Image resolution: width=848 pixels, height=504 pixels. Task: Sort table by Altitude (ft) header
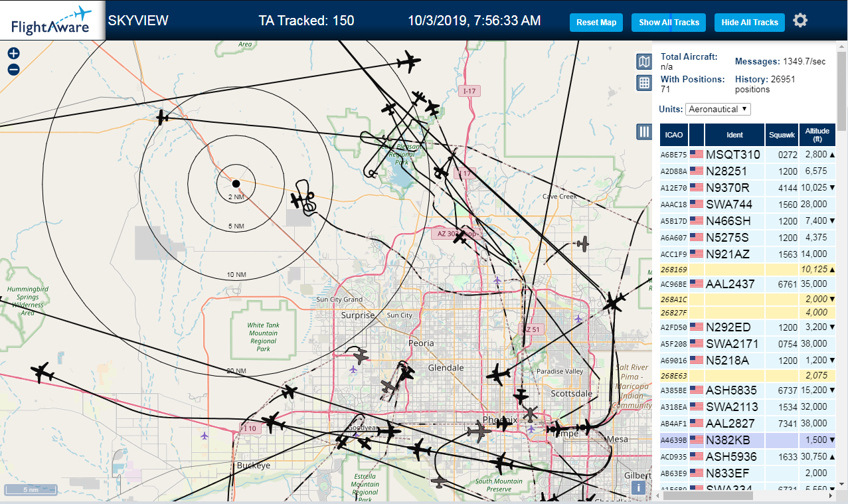[x=817, y=135]
